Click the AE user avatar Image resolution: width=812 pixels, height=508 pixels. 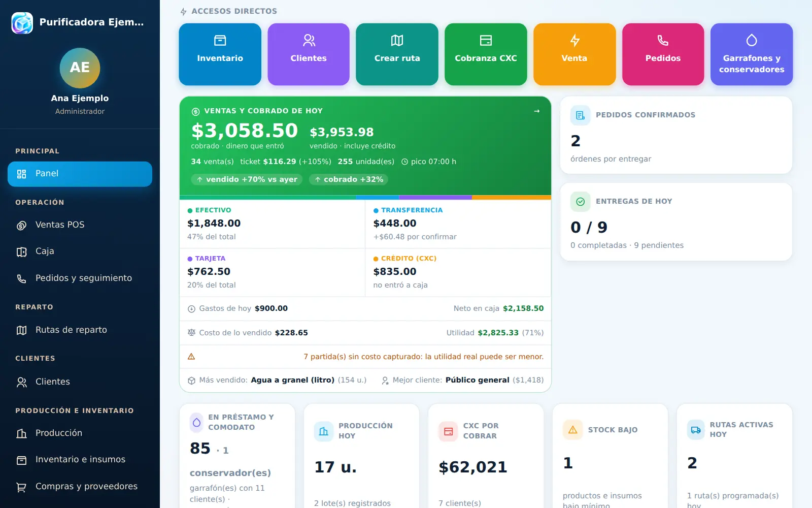tap(80, 68)
